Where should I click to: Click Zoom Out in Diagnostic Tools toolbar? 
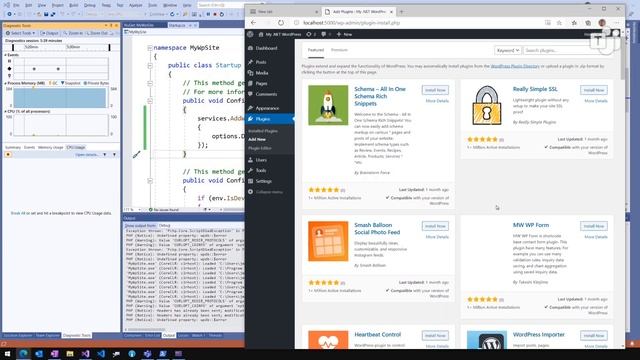(98, 33)
